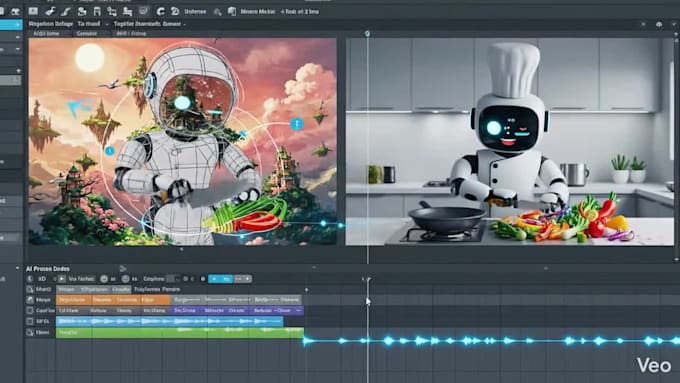
Task: Click the small diamond marker at the top track's end
Action: 307,289
